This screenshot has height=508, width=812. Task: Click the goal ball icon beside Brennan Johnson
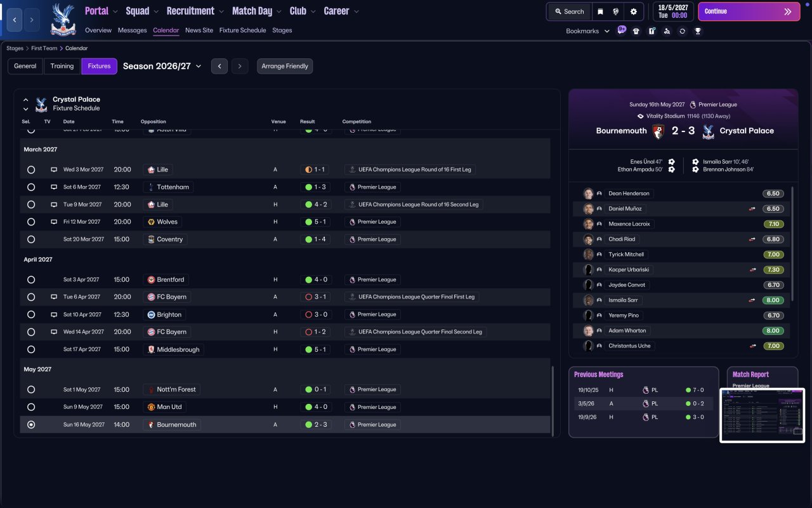695,170
